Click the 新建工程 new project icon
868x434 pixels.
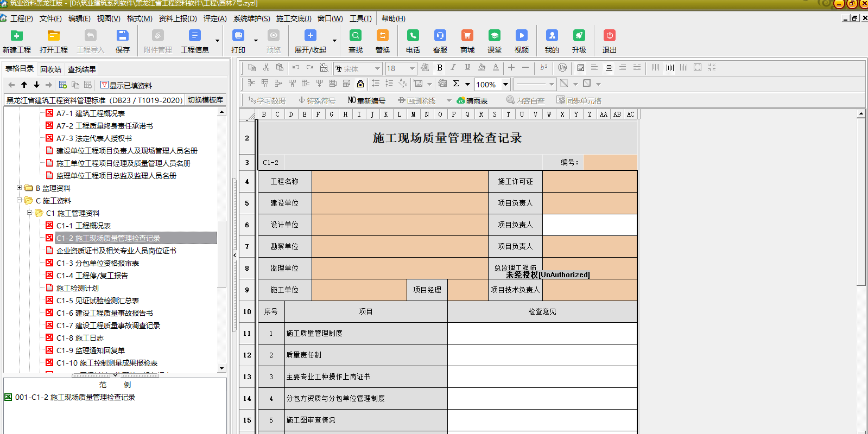pos(17,36)
